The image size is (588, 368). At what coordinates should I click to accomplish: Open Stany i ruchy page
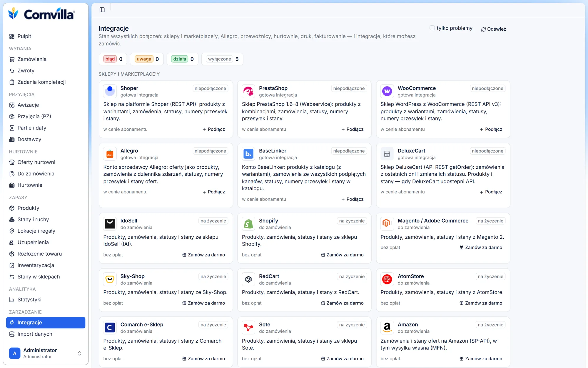coord(46,219)
